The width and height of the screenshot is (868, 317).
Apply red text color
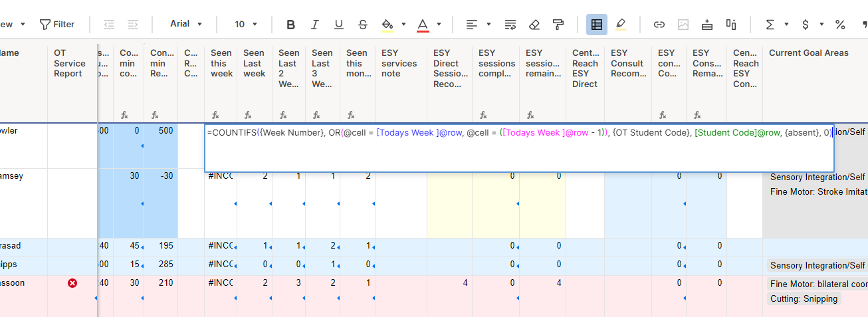coord(423,25)
